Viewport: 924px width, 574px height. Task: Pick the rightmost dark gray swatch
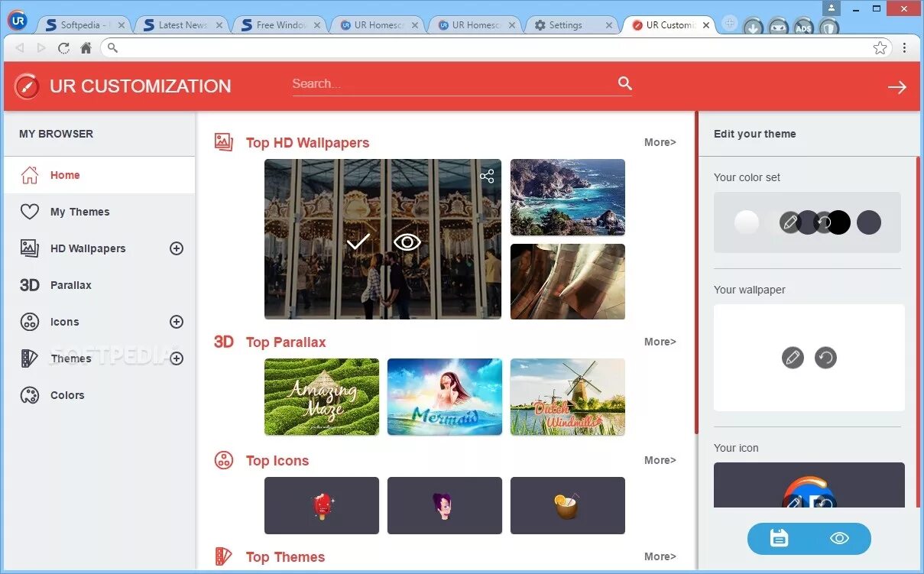point(869,222)
